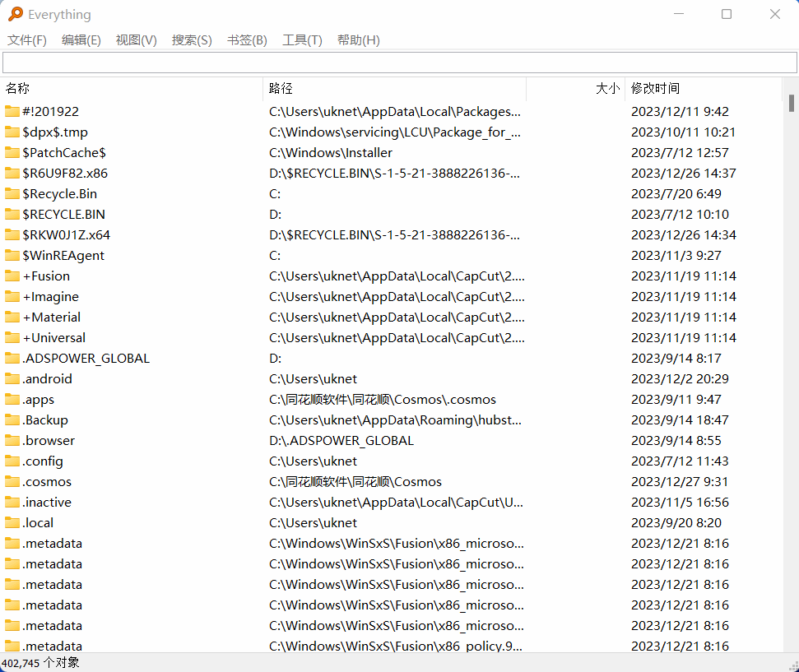
Task: Click the folder icon of .config
Action: pos(12,461)
